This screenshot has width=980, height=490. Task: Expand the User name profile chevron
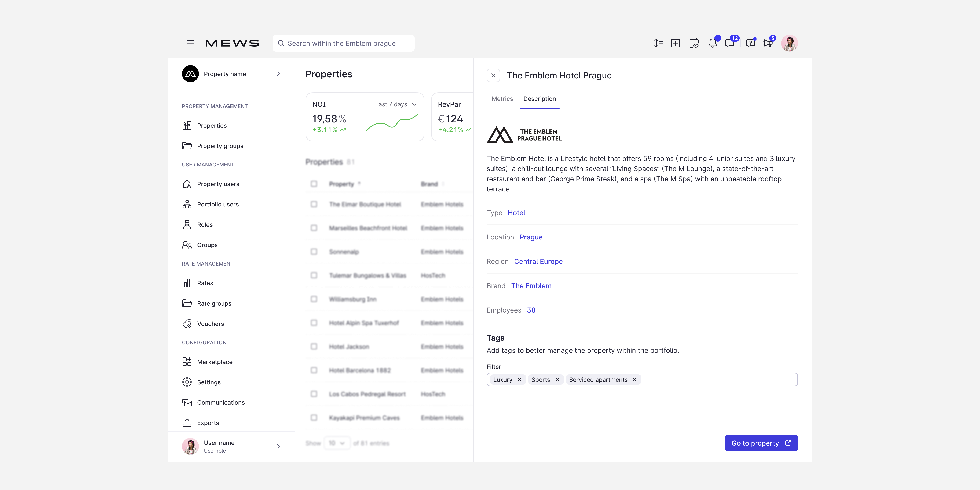(278, 446)
